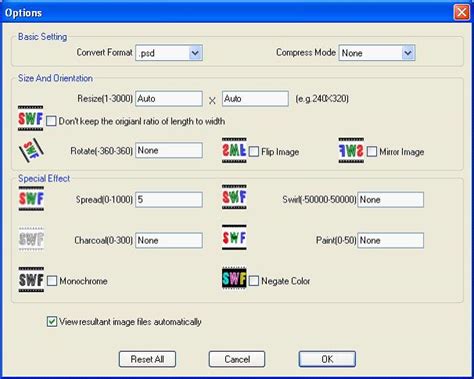This screenshot has height=379, width=474.
Task: Click the Resize height Auto field
Action: pyautogui.click(x=255, y=99)
